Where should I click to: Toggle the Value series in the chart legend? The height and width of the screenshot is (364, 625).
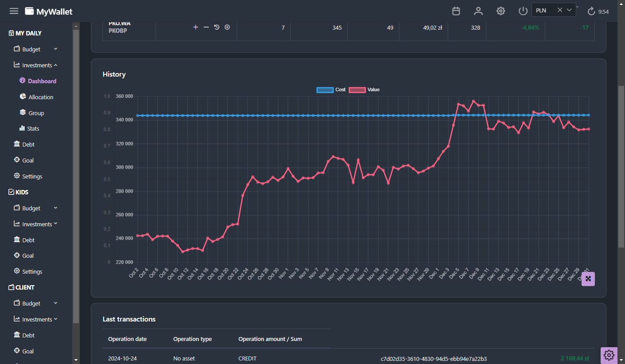(364, 90)
